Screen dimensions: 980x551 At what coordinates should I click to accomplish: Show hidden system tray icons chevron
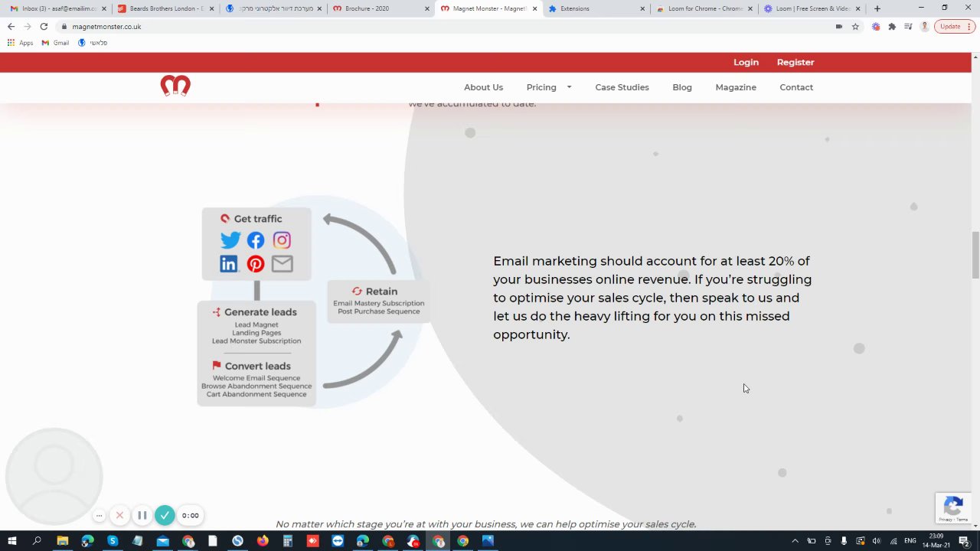tap(795, 541)
